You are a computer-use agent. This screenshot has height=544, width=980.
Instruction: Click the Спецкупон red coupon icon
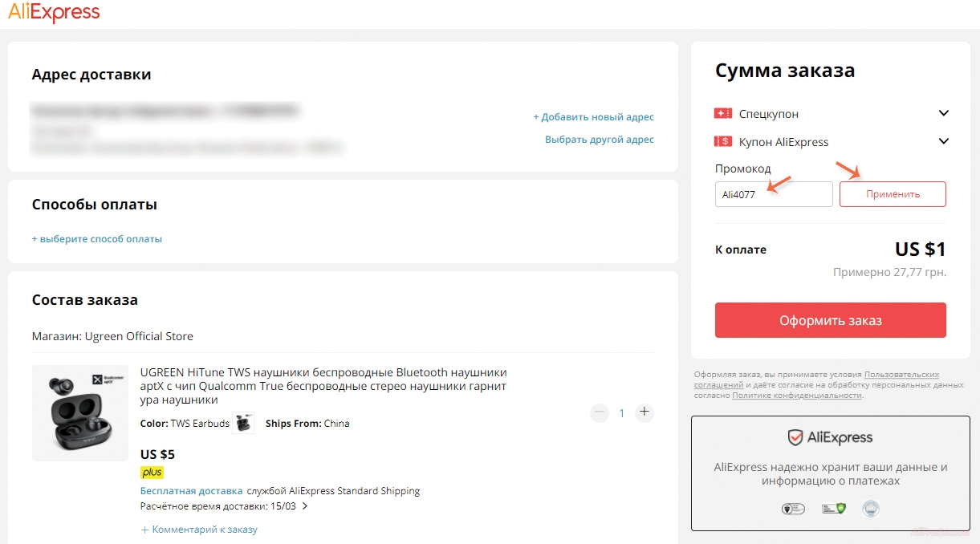tap(722, 114)
